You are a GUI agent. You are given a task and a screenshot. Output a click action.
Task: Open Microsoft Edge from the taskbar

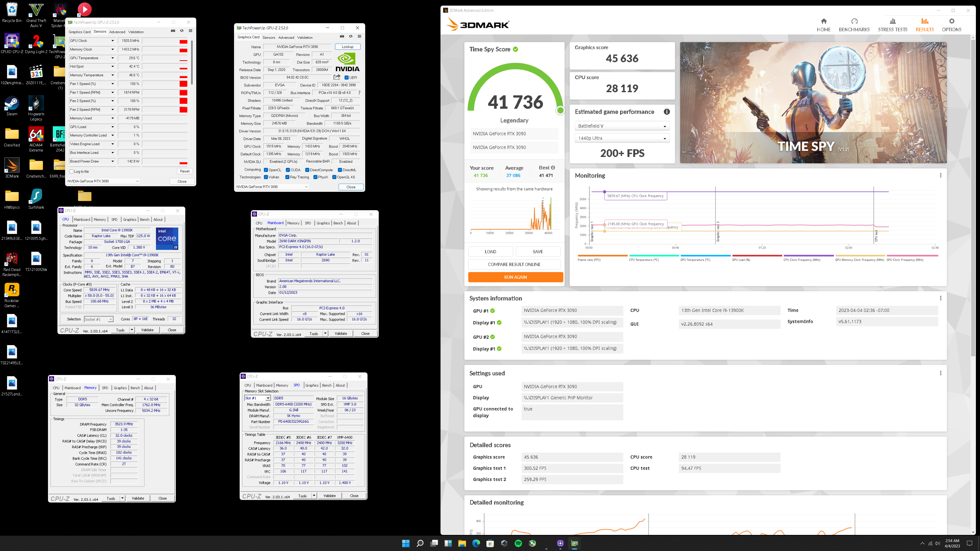tap(476, 543)
